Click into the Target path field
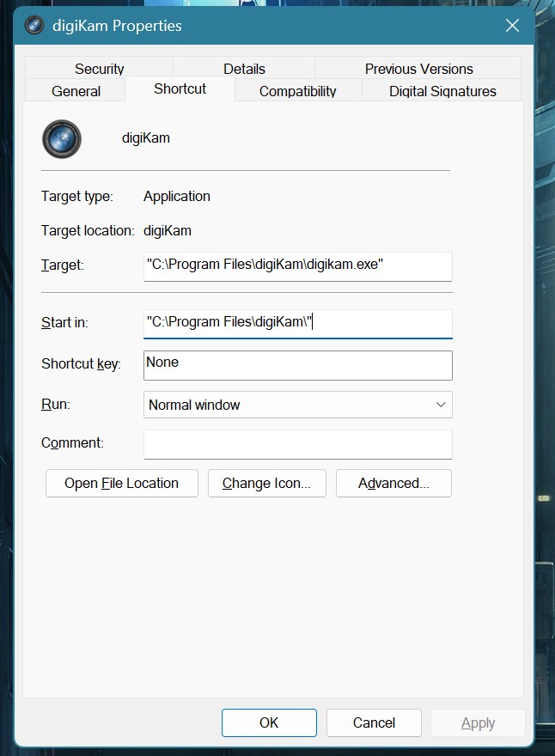The width and height of the screenshot is (555, 756). [297, 265]
